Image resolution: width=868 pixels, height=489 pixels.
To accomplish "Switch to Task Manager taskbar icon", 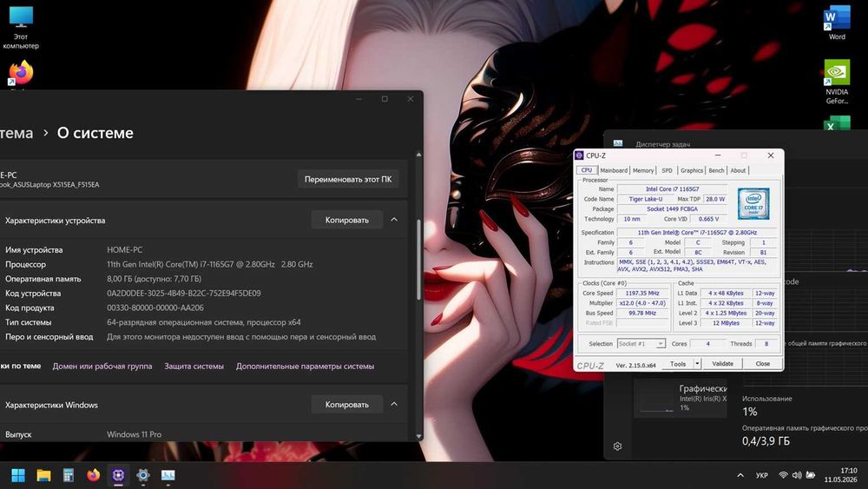I will point(168,475).
